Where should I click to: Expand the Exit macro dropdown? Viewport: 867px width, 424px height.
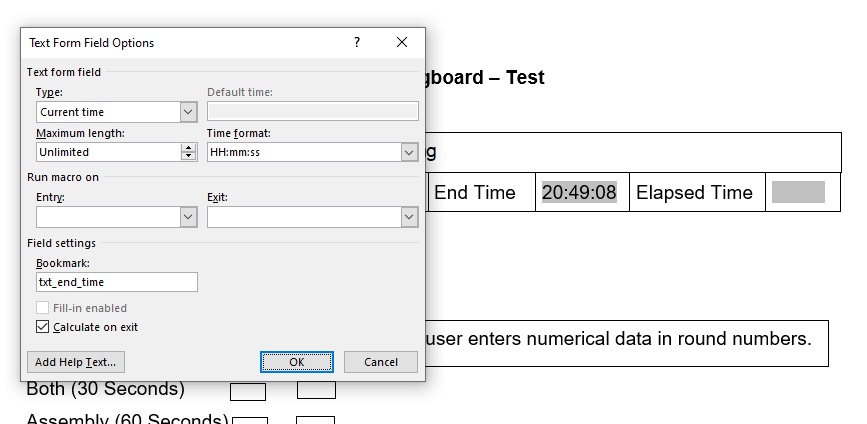point(409,217)
